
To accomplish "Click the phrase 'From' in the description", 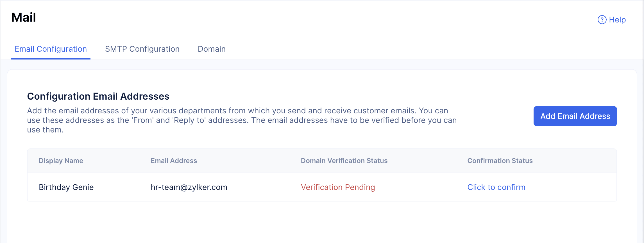I will coord(143,120).
